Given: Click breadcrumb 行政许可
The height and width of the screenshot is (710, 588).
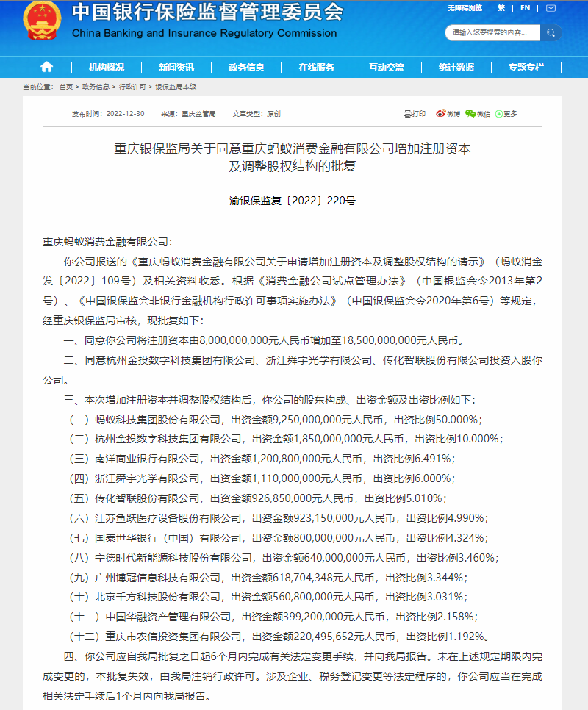Looking at the screenshot, I should click(x=132, y=87).
